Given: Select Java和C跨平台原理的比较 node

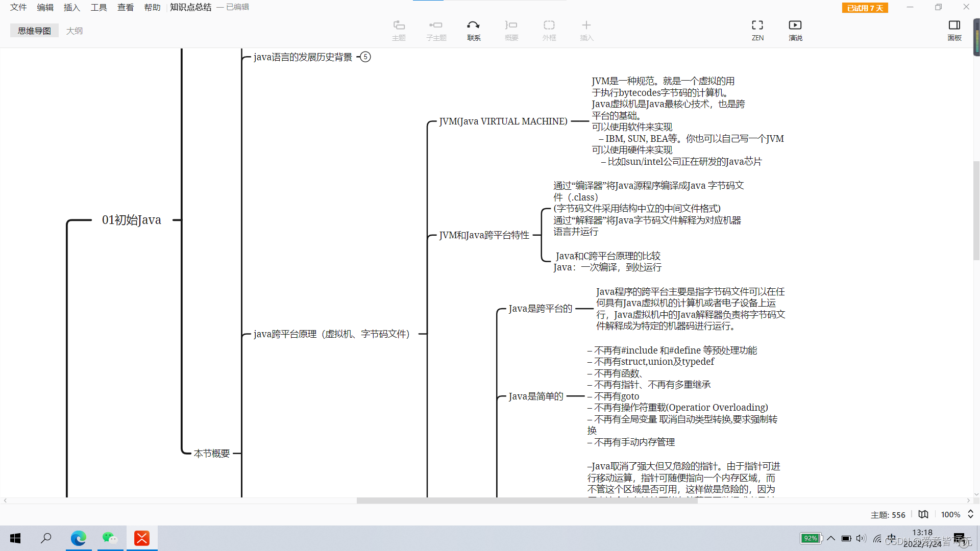Looking at the screenshot, I should [x=607, y=261].
